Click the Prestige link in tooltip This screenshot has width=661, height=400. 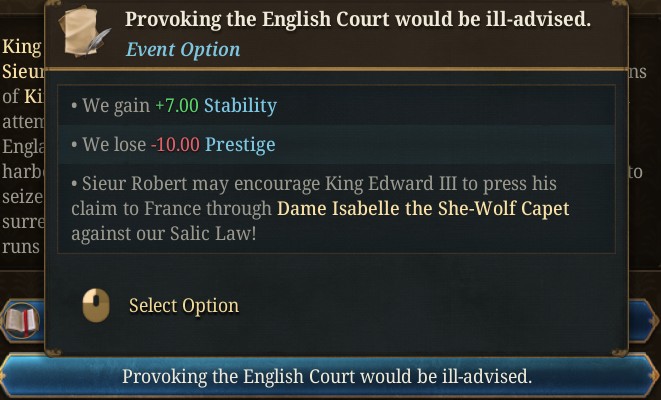(x=240, y=145)
